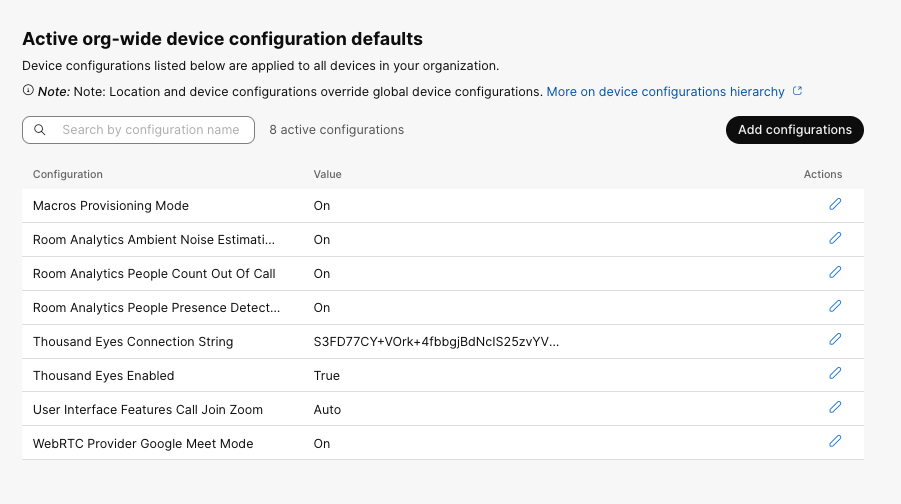901x504 pixels.
Task: Edit Thousand Eyes Connection String value
Action: pos(835,340)
